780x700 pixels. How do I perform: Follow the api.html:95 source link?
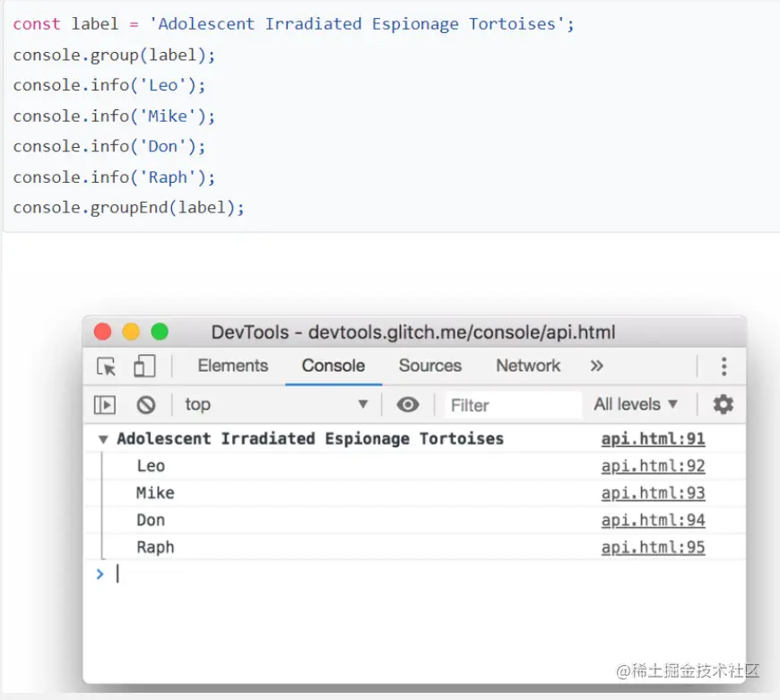[x=653, y=548]
